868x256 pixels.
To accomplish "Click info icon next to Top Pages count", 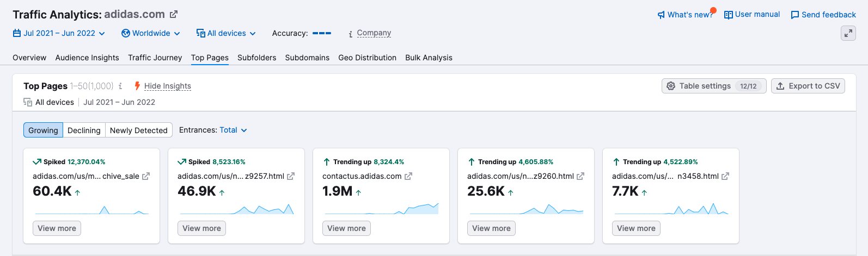I will [x=120, y=86].
